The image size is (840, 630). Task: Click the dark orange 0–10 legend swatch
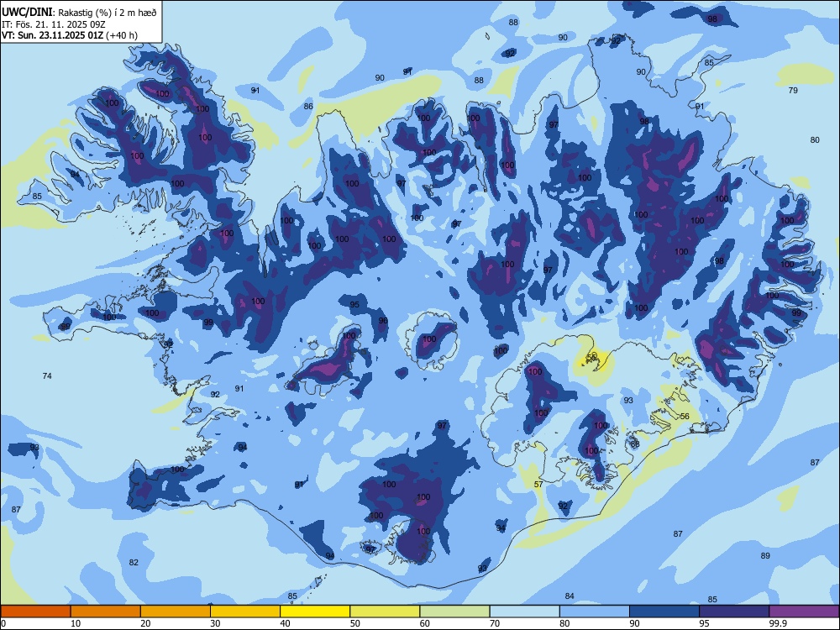coord(35,612)
